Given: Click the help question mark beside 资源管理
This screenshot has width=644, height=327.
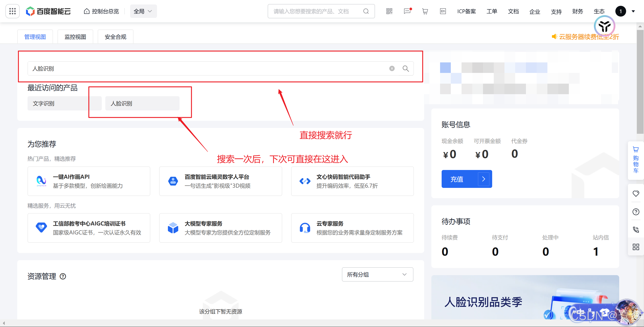Looking at the screenshot, I should [63, 276].
